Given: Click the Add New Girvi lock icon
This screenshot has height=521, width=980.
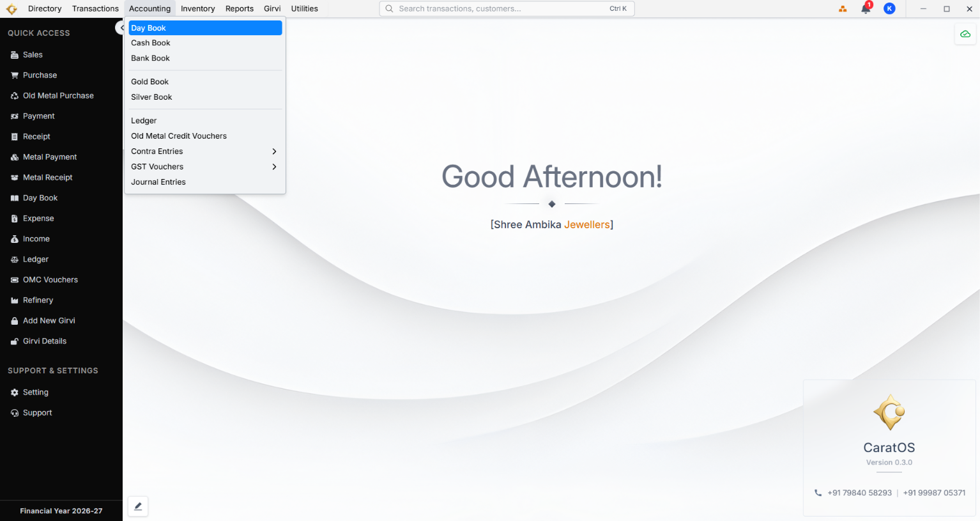Looking at the screenshot, I should 15,321.
